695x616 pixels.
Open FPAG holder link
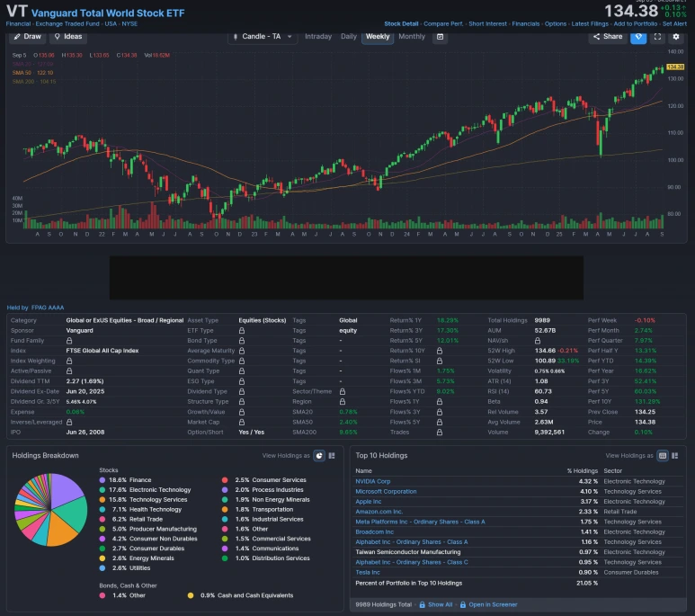pyautogui.click(x=39, y=308)
